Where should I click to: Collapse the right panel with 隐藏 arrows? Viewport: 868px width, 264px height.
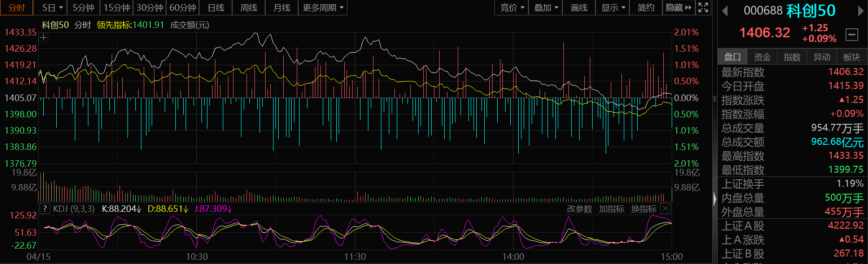click(x=679, y=7)
